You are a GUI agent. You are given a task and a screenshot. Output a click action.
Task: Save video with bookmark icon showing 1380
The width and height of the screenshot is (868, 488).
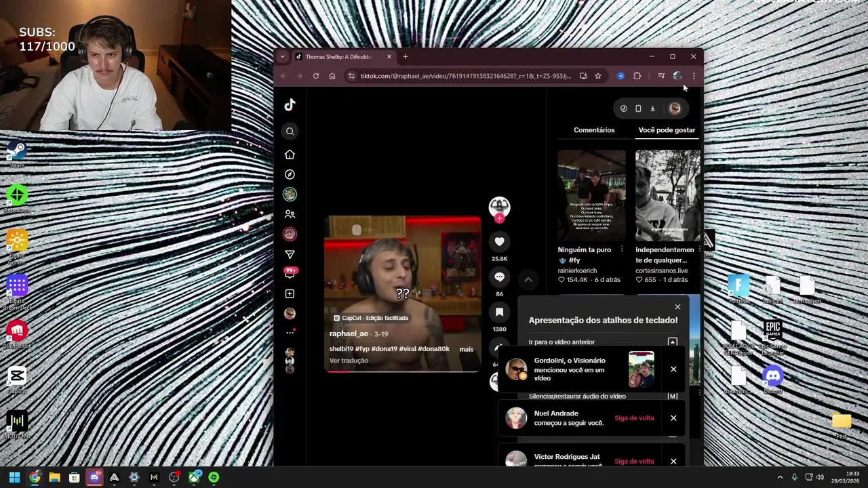499,312
